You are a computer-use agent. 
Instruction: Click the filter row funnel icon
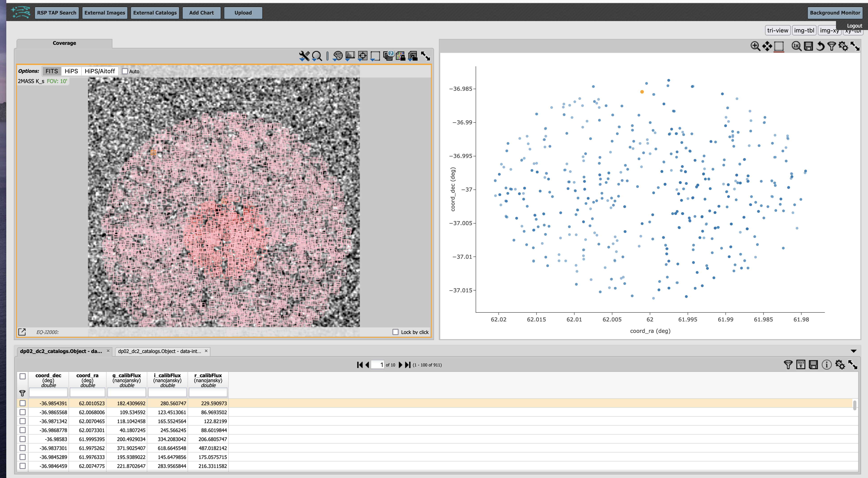22,393
